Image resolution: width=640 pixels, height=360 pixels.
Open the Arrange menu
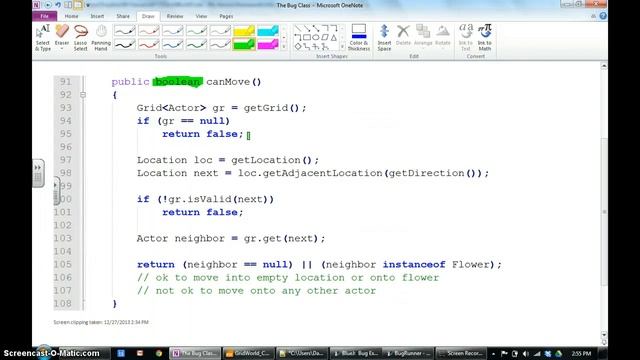(x=423, y=35)
